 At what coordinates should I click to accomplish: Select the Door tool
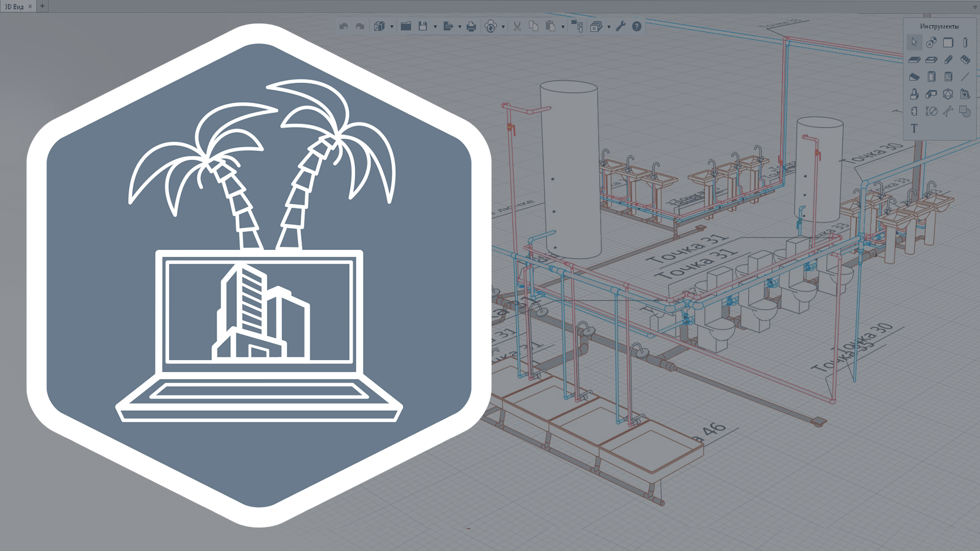point(932,77)
